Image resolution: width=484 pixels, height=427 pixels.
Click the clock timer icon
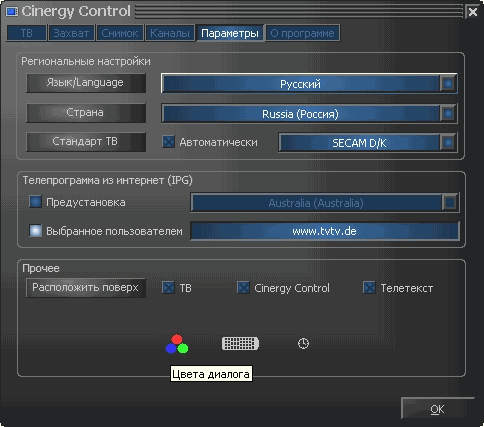pyautogui.click(x=303, y=343)
